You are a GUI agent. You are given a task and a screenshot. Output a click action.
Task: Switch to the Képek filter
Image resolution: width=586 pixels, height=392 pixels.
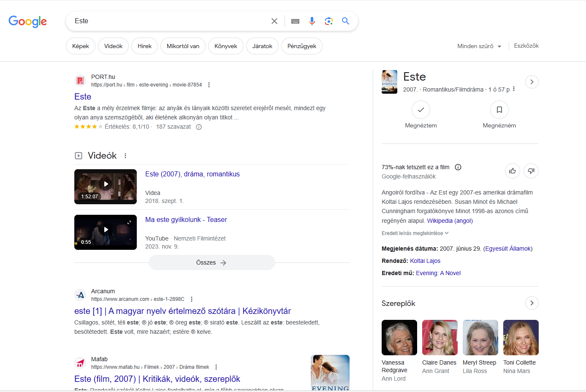tap(81, 46)
